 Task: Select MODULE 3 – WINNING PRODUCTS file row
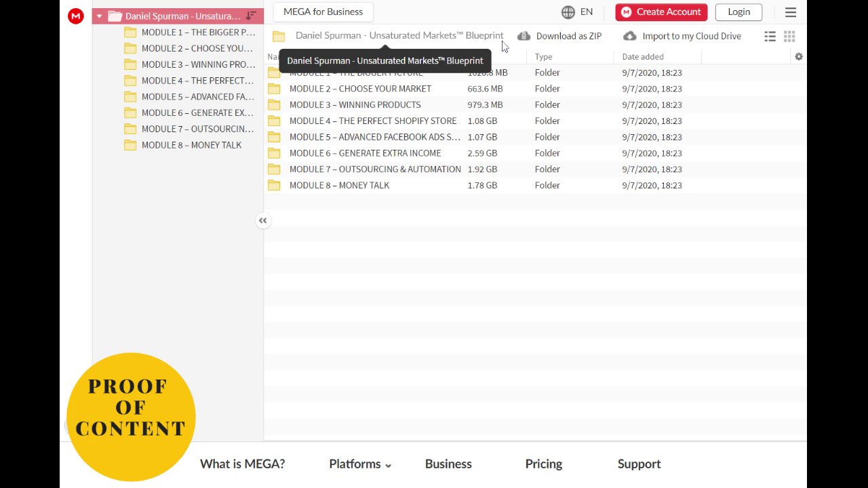[x=535, y=105]
